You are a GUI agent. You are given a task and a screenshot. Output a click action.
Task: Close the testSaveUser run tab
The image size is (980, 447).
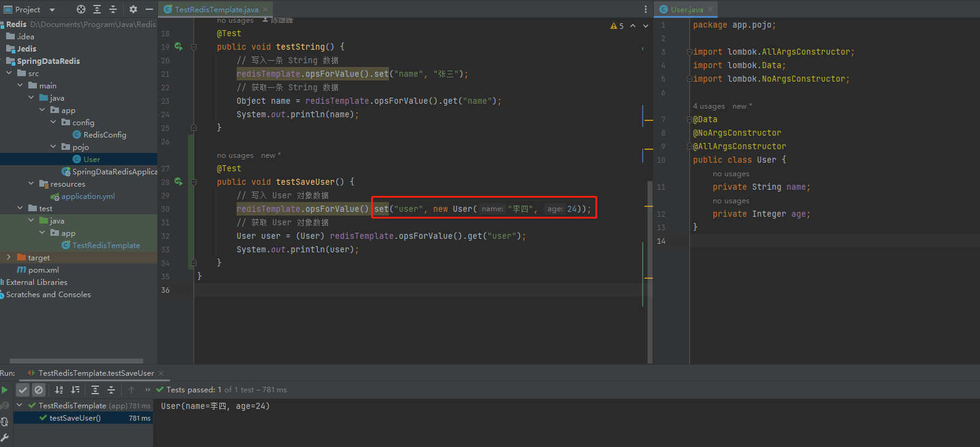[x=161, y=373]
